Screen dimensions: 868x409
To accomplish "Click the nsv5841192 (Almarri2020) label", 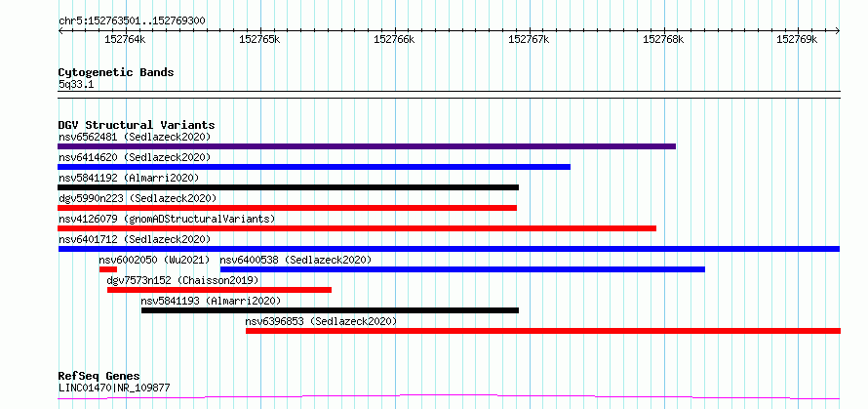I will 129,178.
